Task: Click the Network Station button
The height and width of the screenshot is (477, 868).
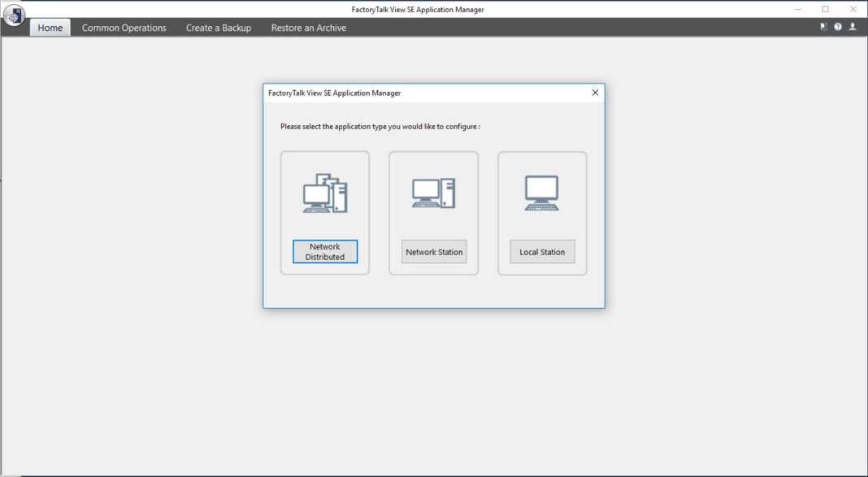Action: [x=433, y=252]
